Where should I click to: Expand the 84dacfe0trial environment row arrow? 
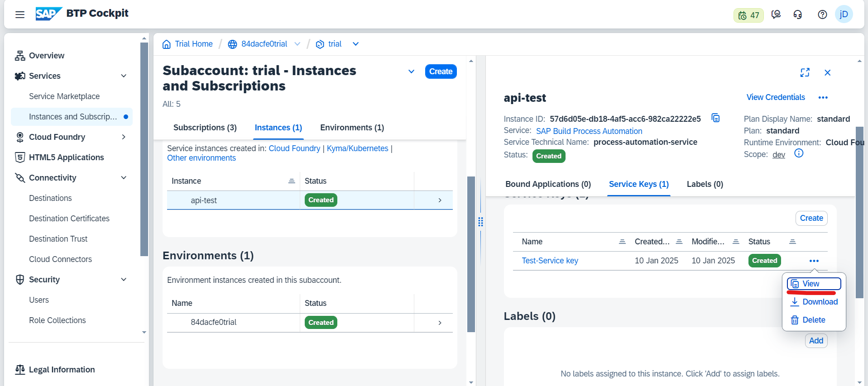[x=440, y=323]
